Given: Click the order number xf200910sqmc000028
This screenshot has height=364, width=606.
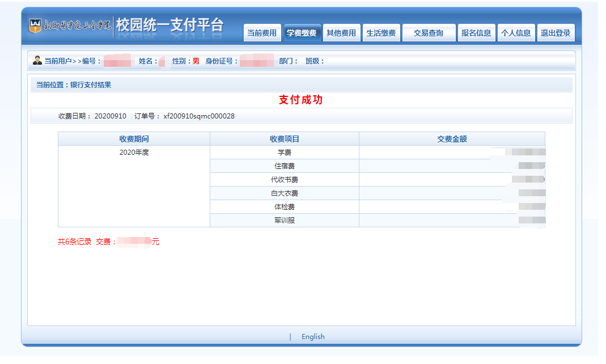Looking at the screenshot, I should [x=199, y=116].
